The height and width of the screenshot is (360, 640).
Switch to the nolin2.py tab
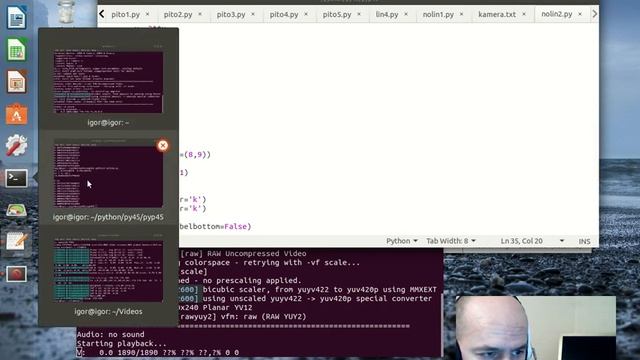pos(557,14)
